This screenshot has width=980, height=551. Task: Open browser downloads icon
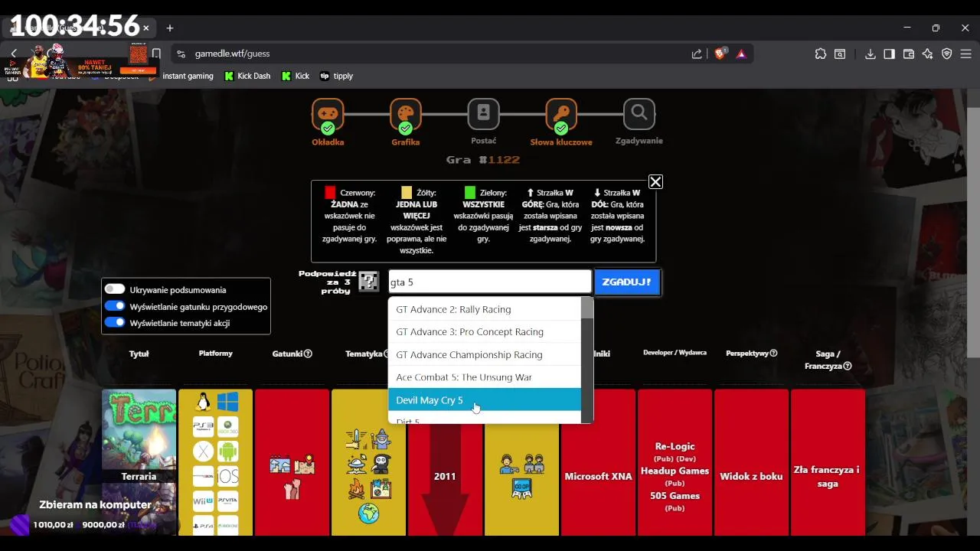870,54
